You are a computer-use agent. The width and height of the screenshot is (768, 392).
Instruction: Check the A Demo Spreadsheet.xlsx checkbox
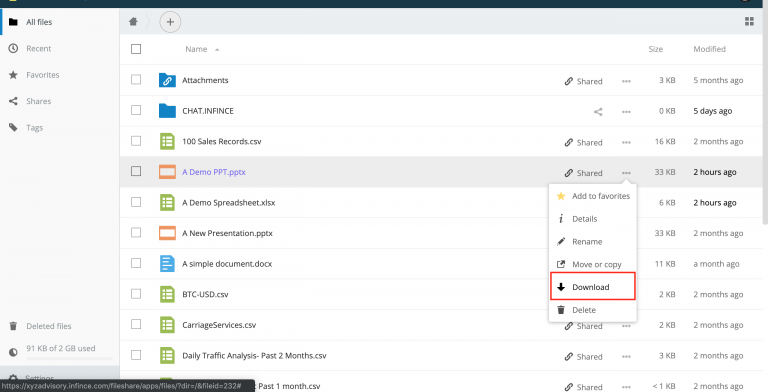136,202
